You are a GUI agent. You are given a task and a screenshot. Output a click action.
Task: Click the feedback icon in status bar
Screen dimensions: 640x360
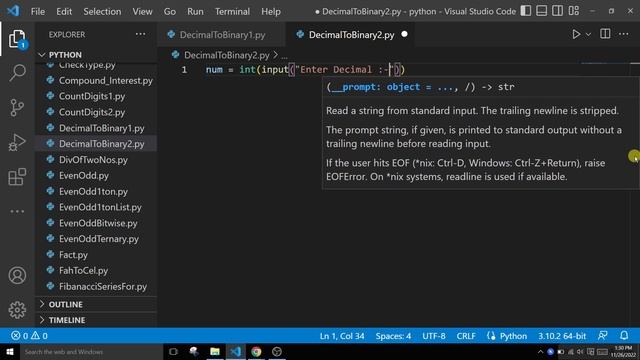[x=602, y=336]
